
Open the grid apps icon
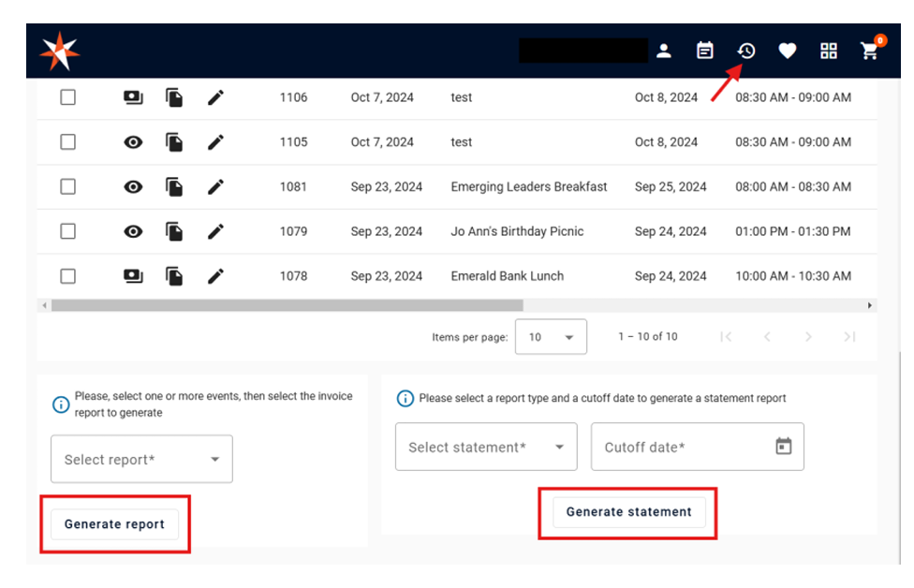pyautogui.click(x=829, y=51)
